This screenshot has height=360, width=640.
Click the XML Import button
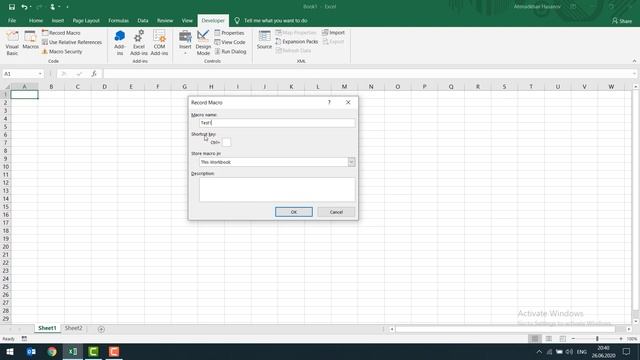pyautogui.click(x=333, y=33)
